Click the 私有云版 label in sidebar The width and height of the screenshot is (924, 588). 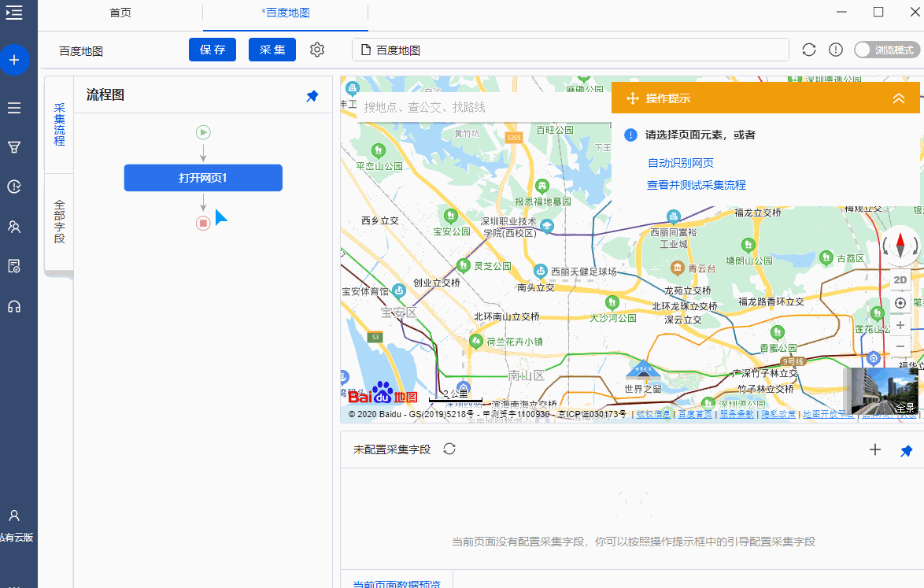(x=17, y=538)
